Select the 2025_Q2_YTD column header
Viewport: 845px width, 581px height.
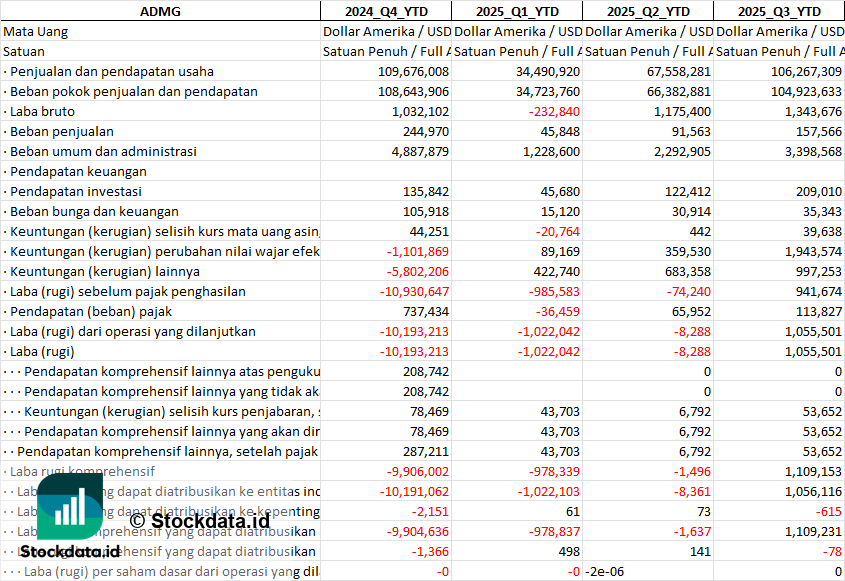tap(648, 11)
